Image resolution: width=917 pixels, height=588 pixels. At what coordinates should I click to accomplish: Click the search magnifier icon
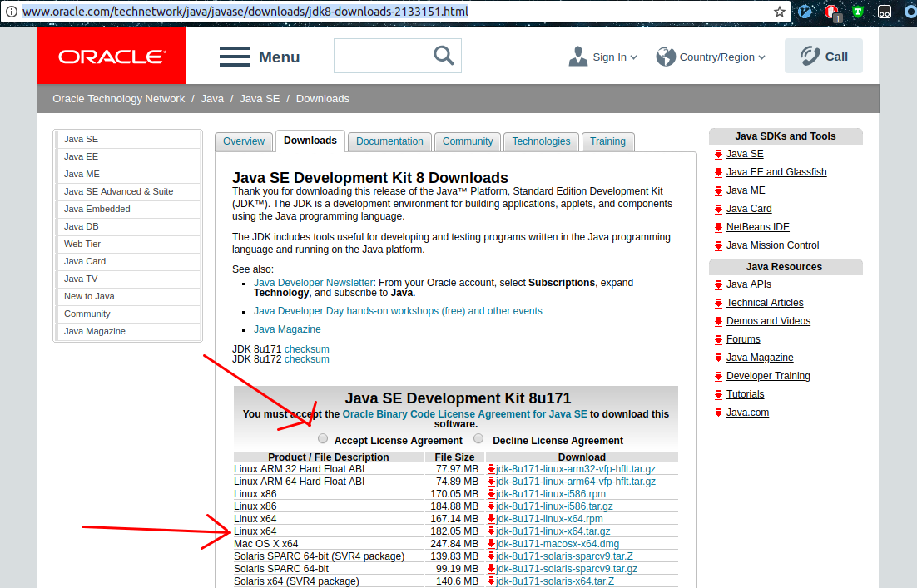(444, 56)
